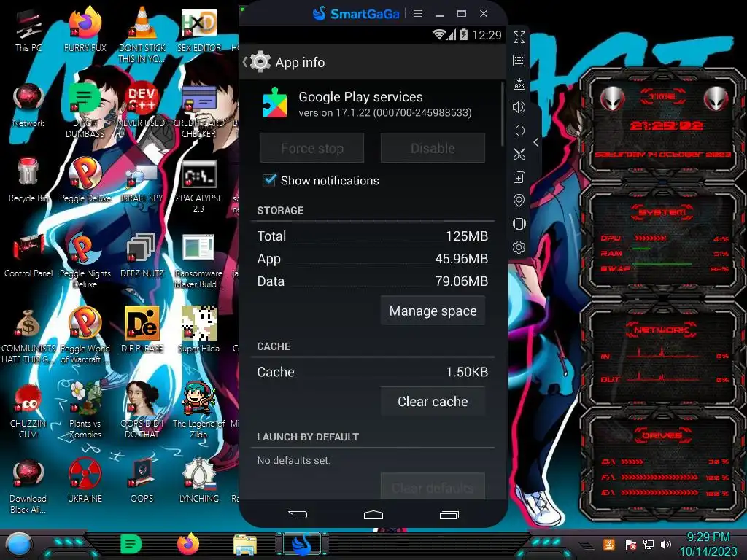Click the Cache 1.50KB row
The width and height of the screenshot is (747, 560).
click(373, 372)
